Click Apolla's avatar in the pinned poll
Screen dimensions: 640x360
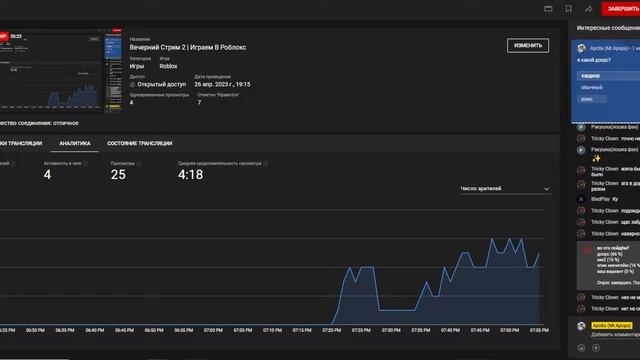point(582,48)
